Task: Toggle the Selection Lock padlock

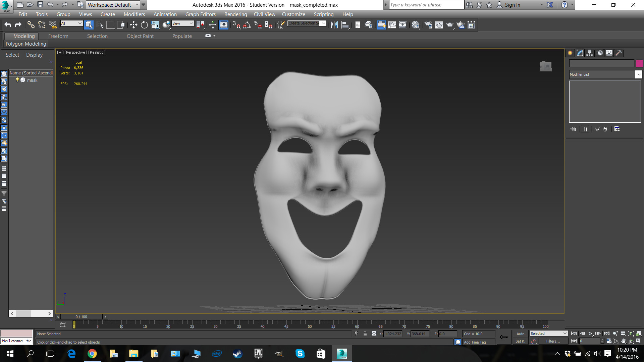Action: pyautogui.click(x=365, y=334)
